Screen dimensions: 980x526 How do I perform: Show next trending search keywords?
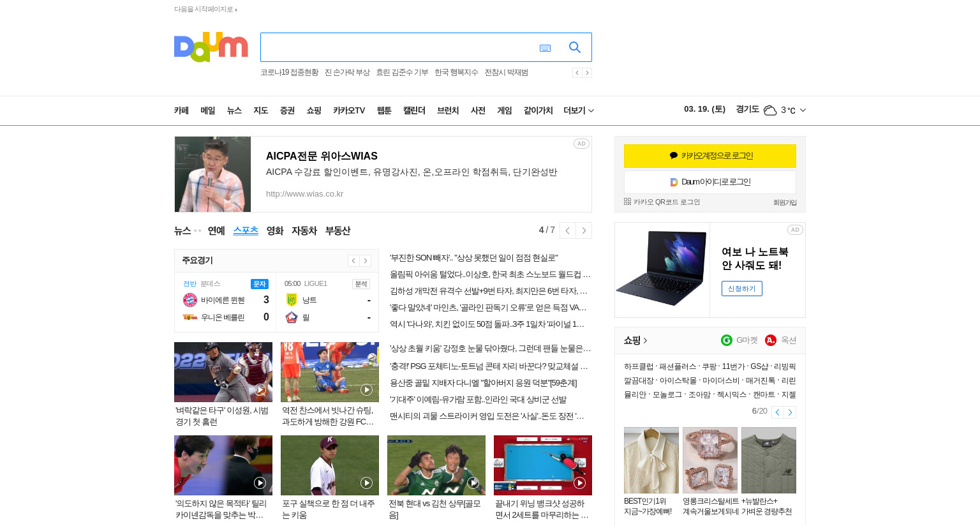click(x=587, y=73)
